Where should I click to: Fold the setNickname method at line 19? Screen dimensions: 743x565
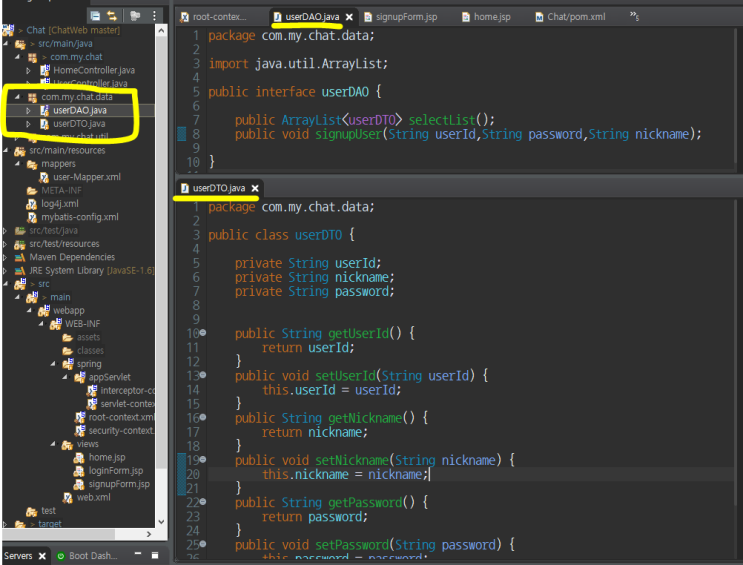tap(203, 459)
